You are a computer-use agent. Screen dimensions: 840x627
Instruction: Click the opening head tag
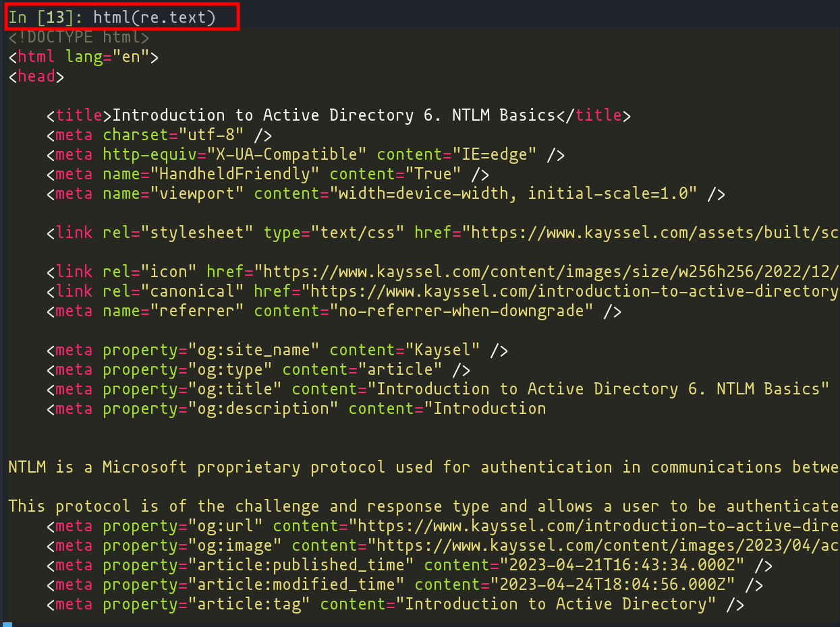[36, 76]
